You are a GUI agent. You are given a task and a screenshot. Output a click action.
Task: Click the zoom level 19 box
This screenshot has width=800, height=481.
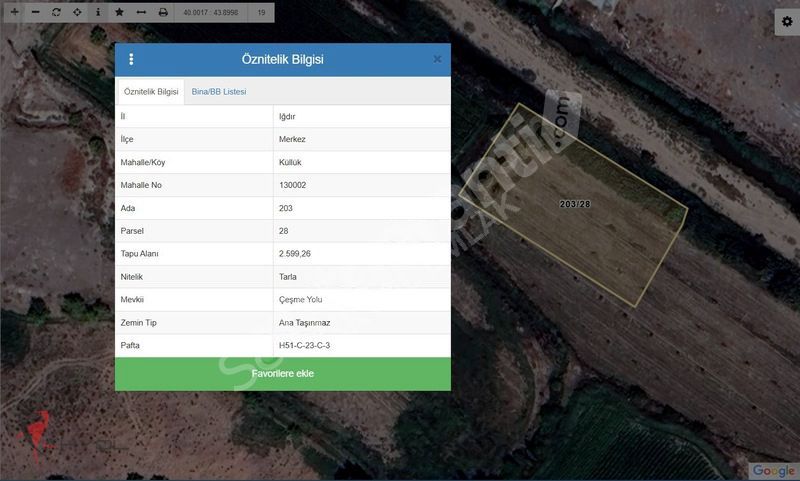[261, 12]
